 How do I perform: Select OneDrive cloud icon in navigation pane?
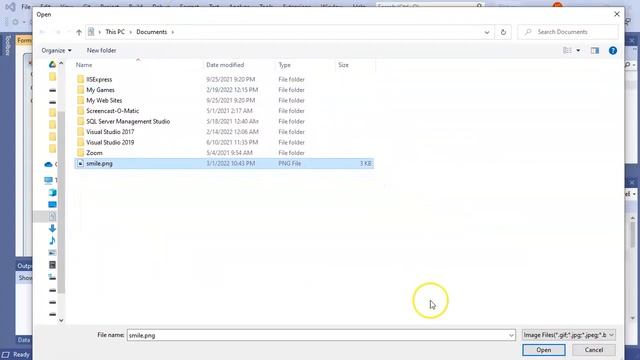pos(49,164)
